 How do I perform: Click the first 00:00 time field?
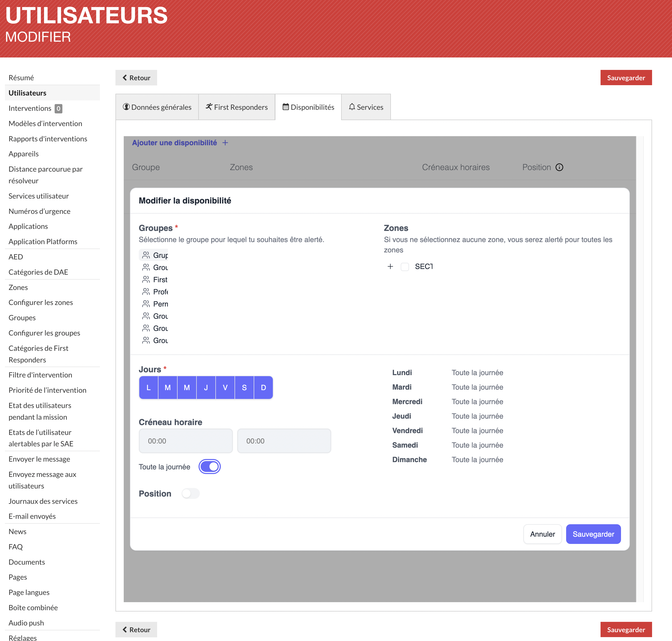[186, 441]
